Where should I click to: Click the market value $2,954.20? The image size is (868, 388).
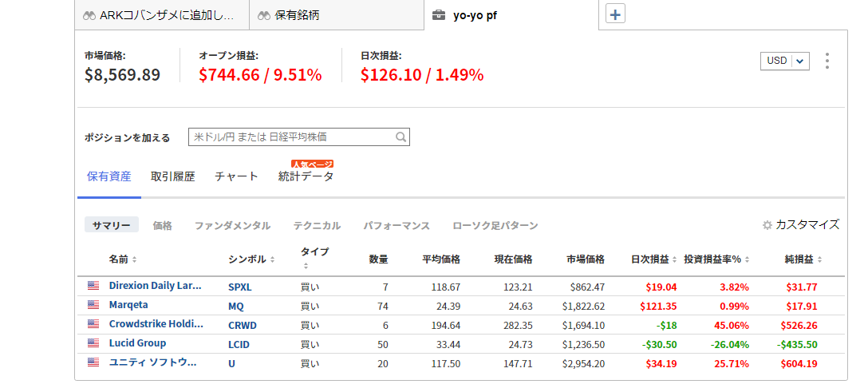582,364
